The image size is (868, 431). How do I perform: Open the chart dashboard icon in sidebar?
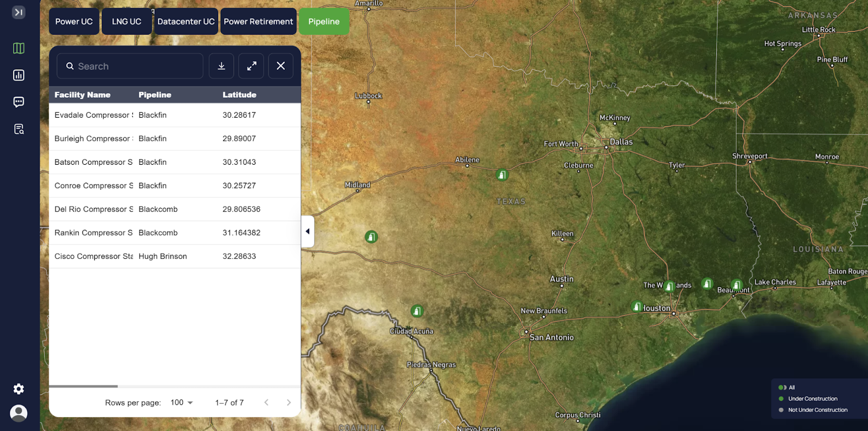pos(18,75)
